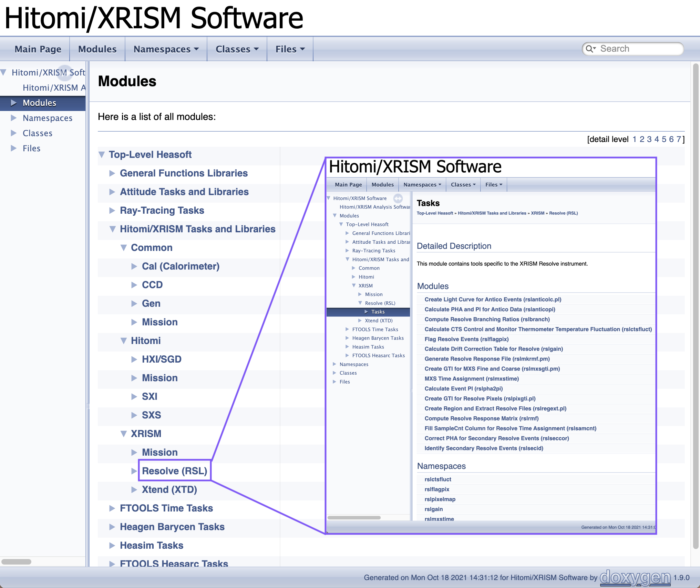The width and height of the screenshot is (700, 588).
Task: Set detail level to 3
Action: 649,139
